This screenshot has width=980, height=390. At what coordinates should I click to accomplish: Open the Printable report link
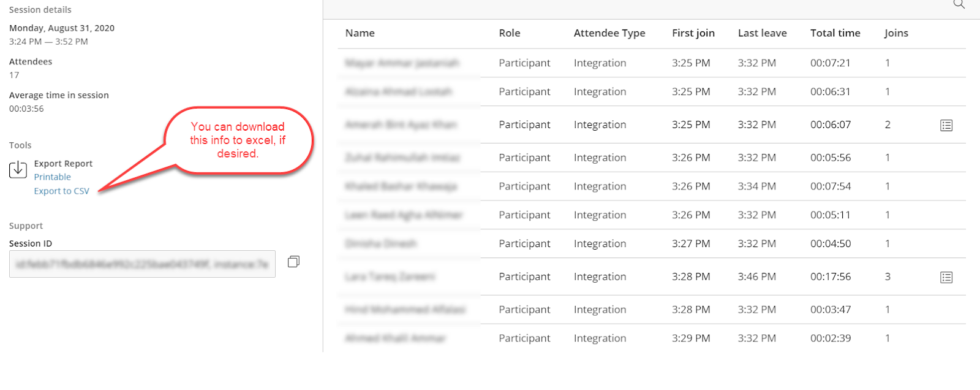point(53,177)
